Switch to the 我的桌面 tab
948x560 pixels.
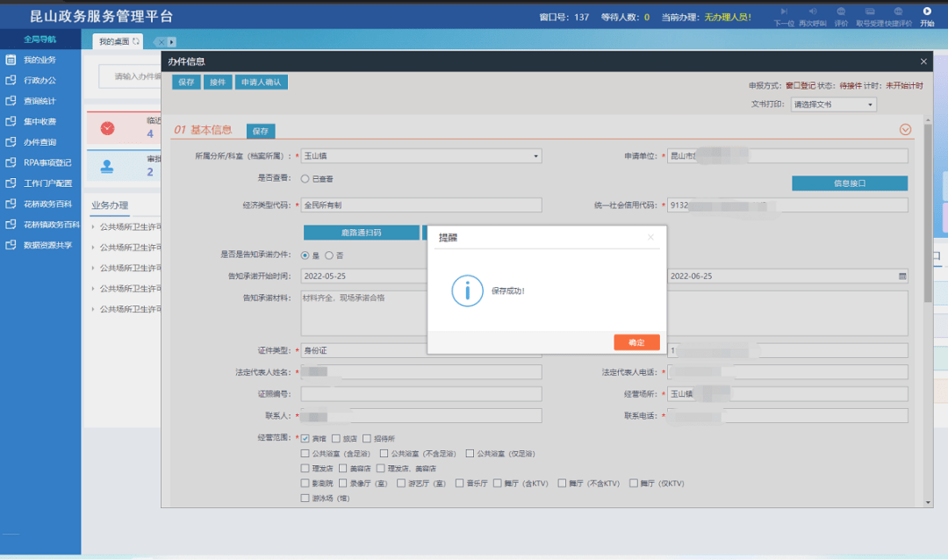[114, 41]
